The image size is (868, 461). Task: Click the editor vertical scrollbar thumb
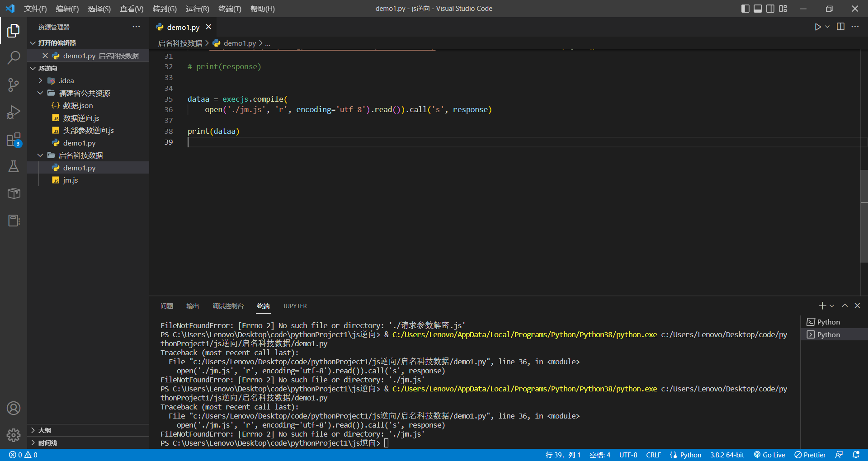tap(864, 216)
